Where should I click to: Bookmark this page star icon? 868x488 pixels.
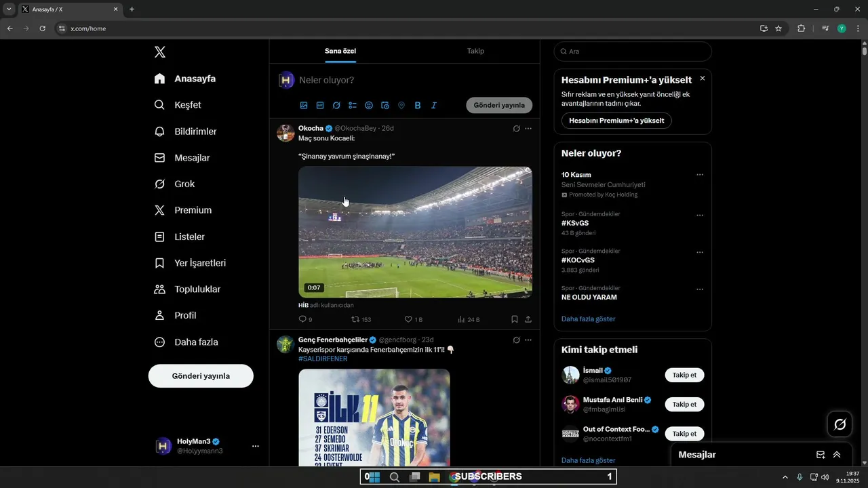tap(778, 28)
